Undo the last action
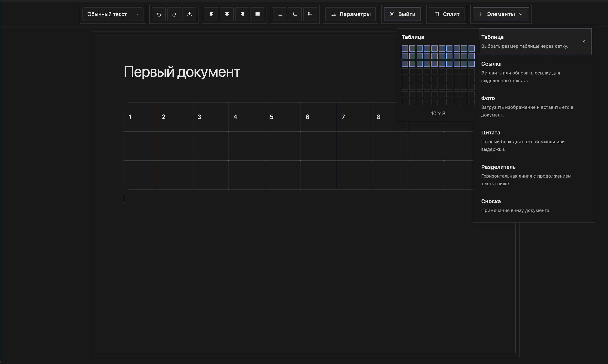 click(x=159, y=14)
